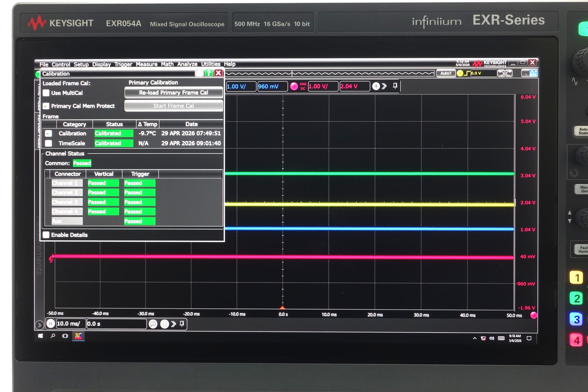Open the Control menu

[x=61, y=64]
